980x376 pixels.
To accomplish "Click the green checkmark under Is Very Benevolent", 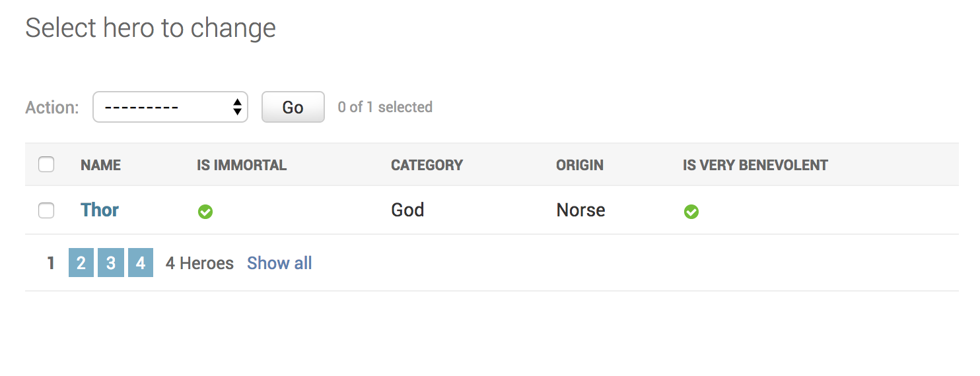I will pyautogui.click(x=691, y=212).
